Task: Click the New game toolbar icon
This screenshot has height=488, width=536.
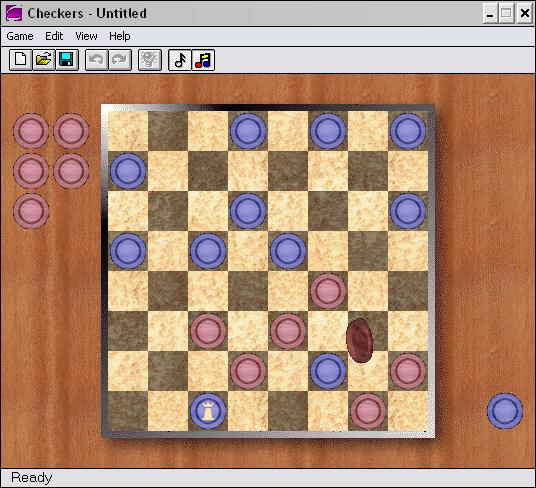Action: coord(21,60)
